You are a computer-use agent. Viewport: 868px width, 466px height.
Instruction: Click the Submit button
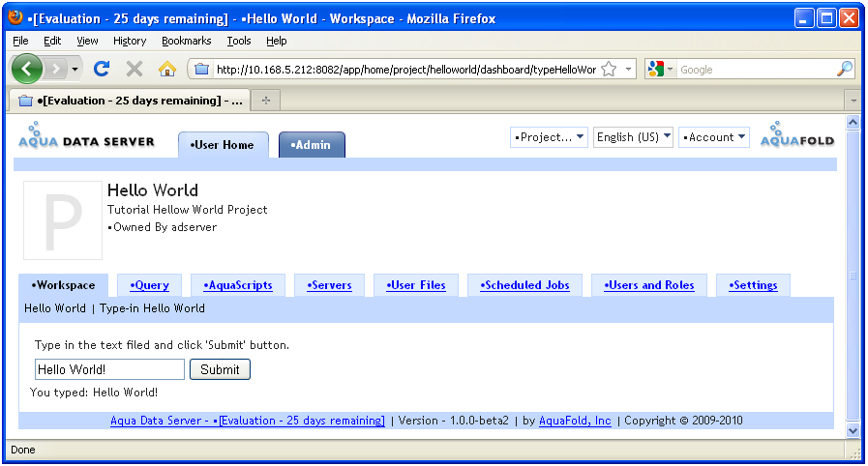tap(220, 369)
